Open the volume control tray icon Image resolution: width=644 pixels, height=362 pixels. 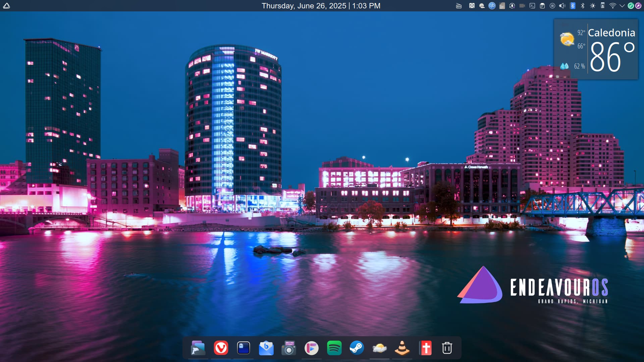tap(562, 6)
